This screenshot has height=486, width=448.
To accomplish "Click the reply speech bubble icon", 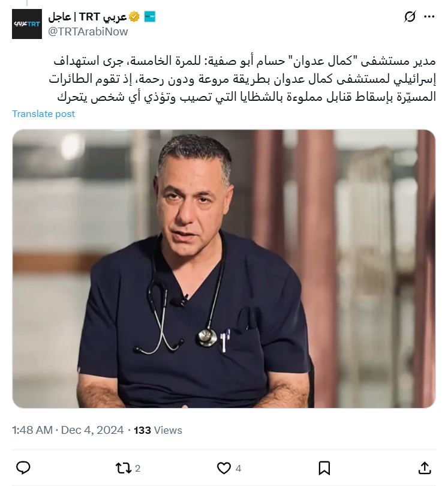I will pyautogui.click(x=23, y=468).
